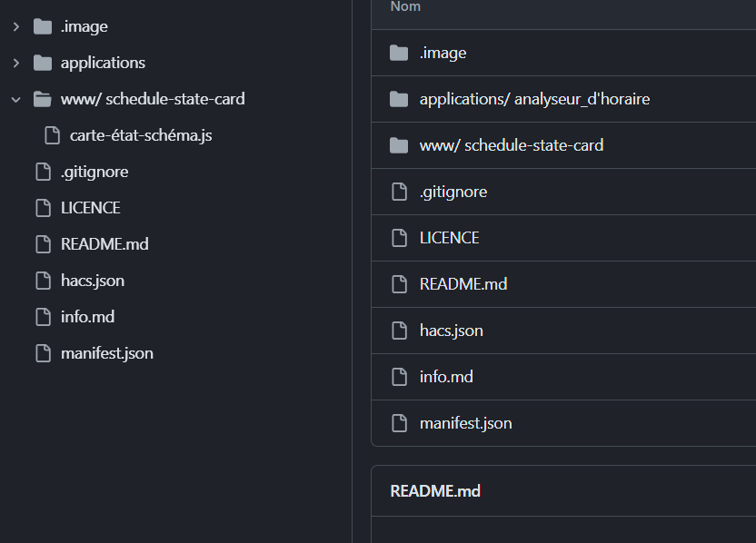The image size is (756, 543).
Task: Click the folder icon for applications/ analyseur_d'horaire
Action: coord(399,99)
